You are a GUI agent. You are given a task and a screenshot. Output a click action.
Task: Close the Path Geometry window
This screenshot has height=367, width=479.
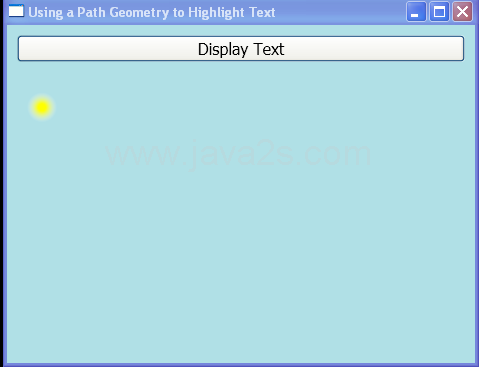pos(462,12)
